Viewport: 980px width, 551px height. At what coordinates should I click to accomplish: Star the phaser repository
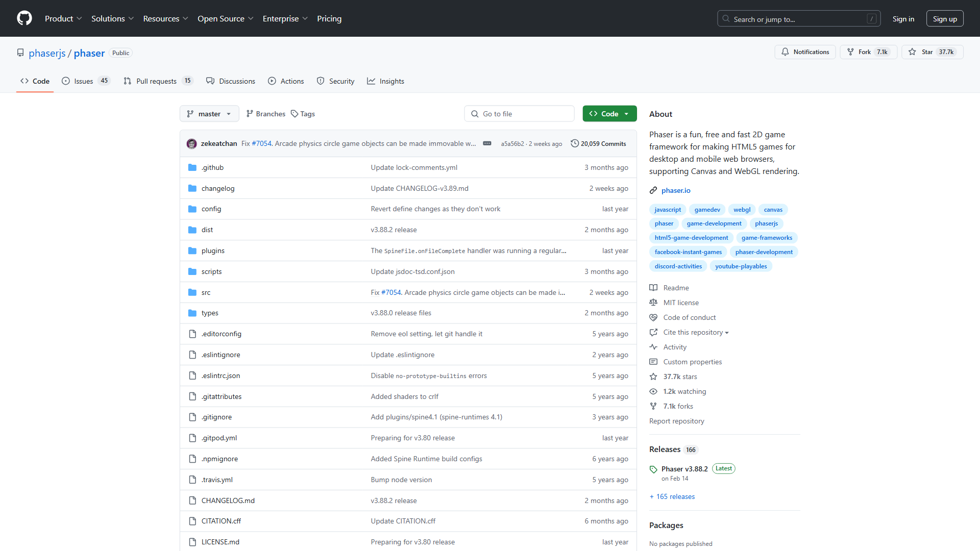pos(932,52)
